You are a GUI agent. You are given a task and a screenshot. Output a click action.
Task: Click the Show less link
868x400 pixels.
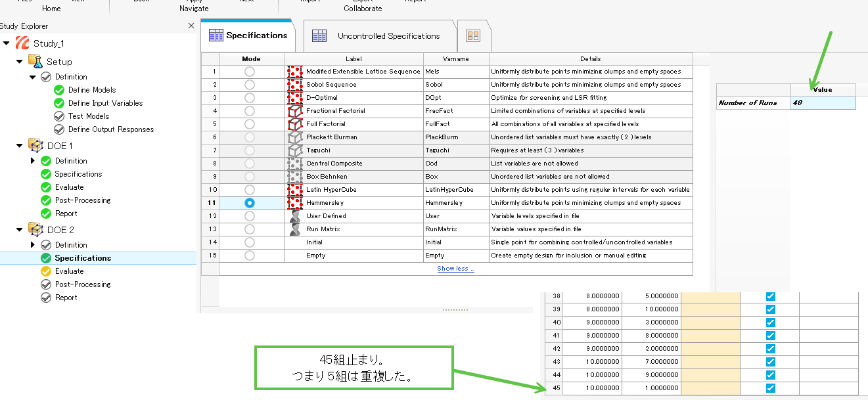click(x=456, y=269)
